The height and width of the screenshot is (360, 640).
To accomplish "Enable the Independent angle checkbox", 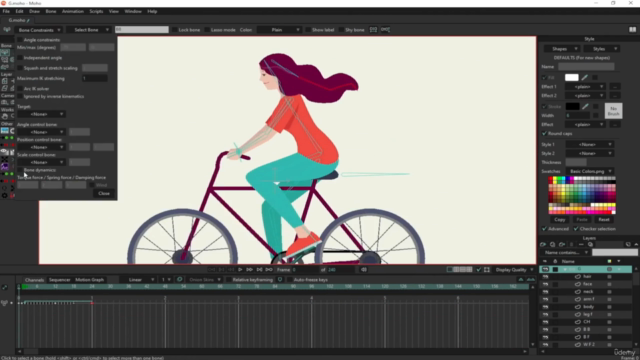I will pos(20,58).
